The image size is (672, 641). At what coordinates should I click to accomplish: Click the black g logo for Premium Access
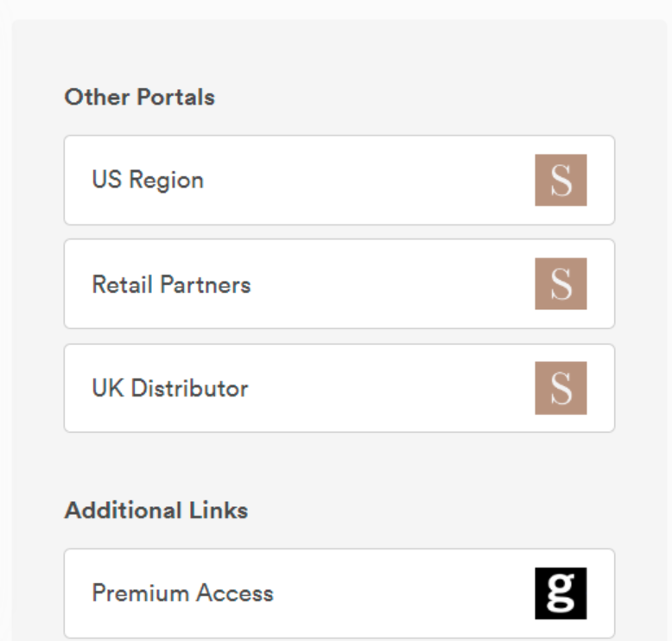pos(561,593)
